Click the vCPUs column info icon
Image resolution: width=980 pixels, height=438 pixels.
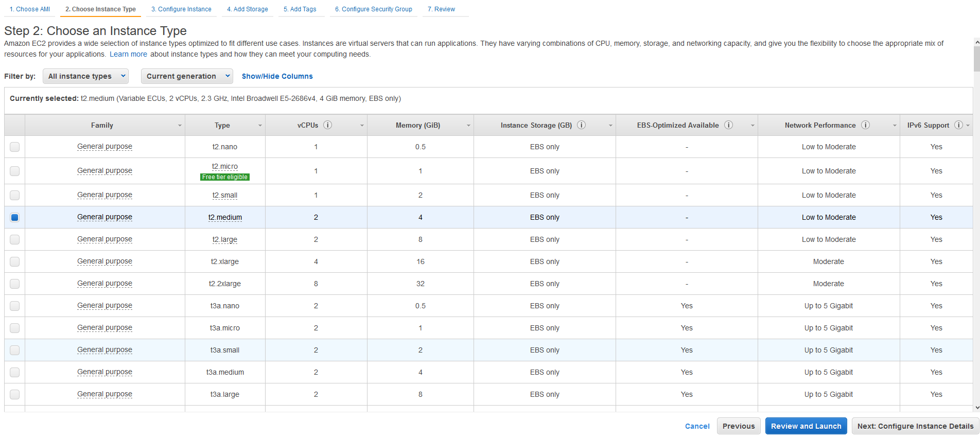[x=327, y=125]
